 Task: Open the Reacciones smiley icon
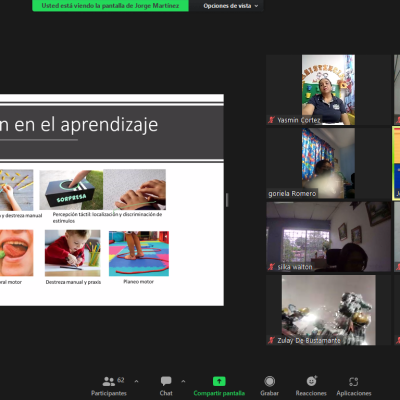311,381
